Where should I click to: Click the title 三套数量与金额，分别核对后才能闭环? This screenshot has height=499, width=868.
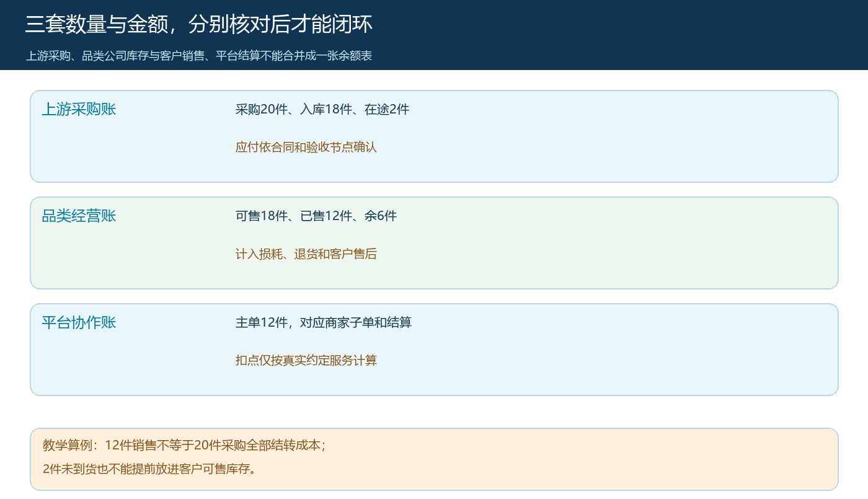[199, 25]
